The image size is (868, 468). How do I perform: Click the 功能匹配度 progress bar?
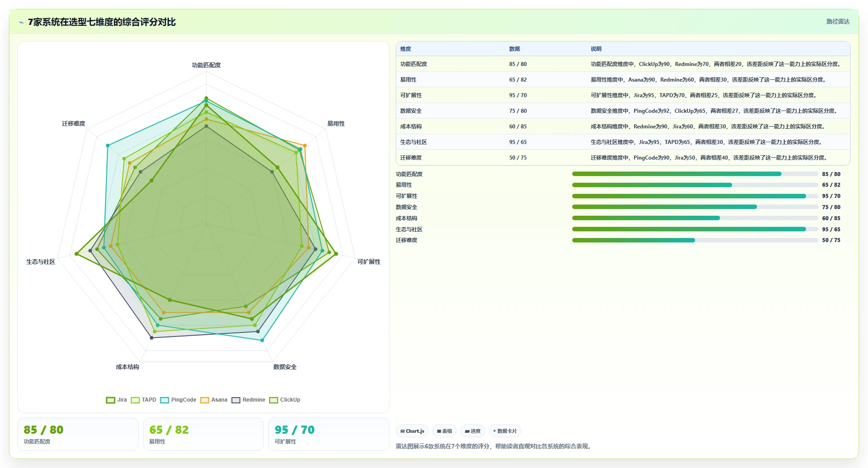click(695, 174)
